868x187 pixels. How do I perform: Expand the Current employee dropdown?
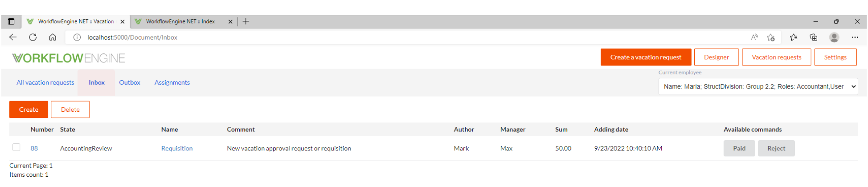[758, 86]
